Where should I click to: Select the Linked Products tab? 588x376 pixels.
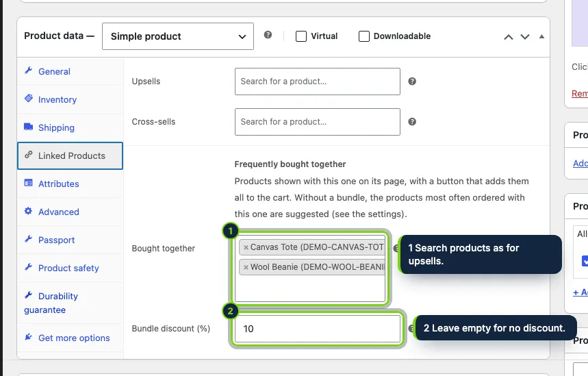pyautogui.click(x=70, y=155)
